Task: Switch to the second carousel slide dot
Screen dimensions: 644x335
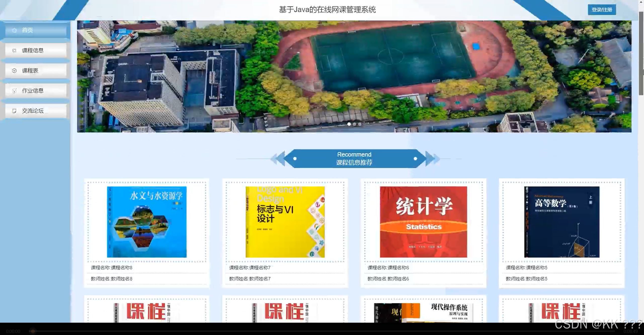Action: [354, 124]
